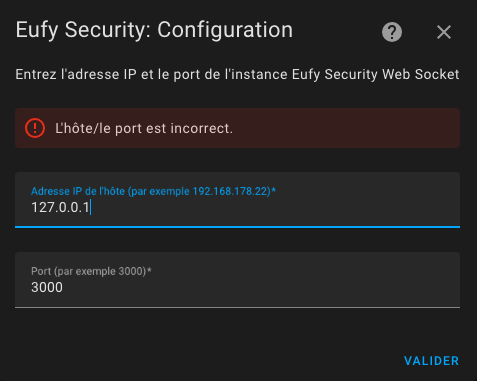
Task: Place cursor in the 127.0.0.1 value
Action: 60,207
